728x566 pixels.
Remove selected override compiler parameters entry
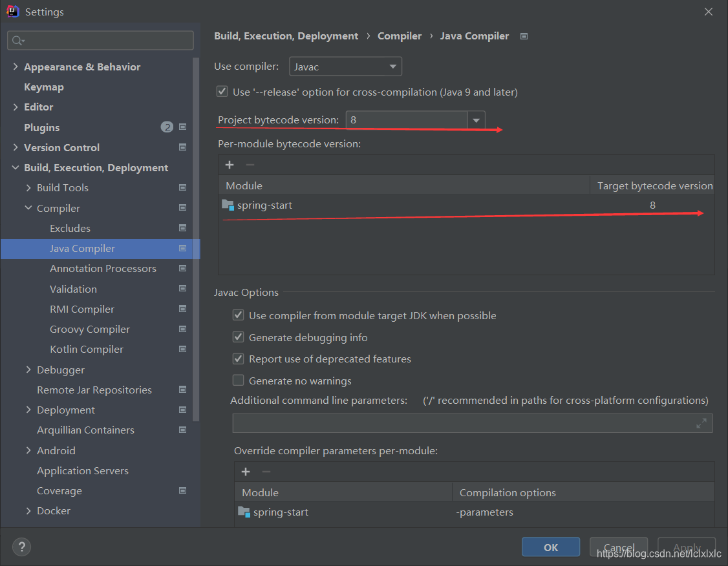pyautogui.click(x=266, y=472)
